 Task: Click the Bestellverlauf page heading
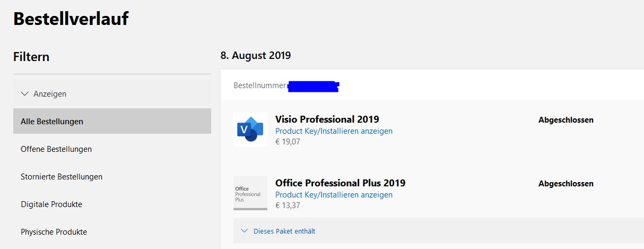click(x=71, y=19)
